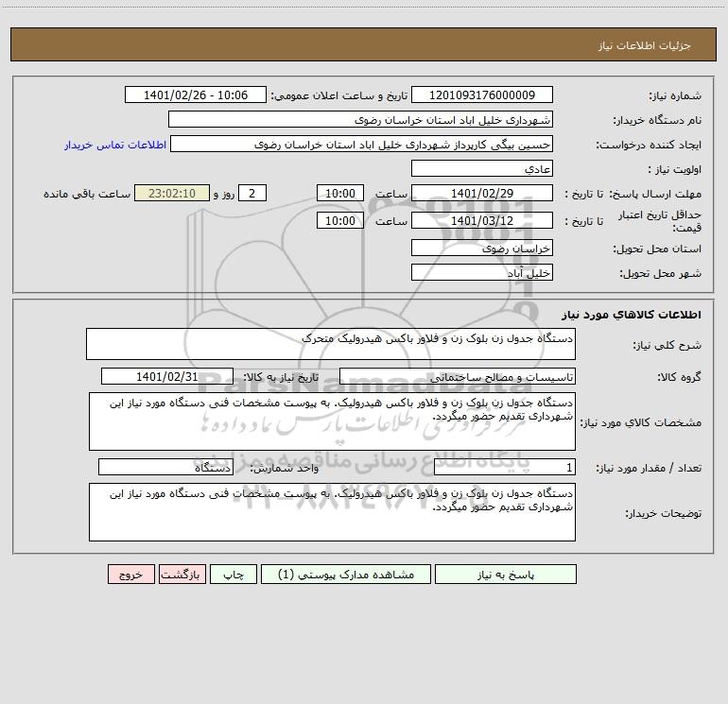This screenshot has height=704, width=728.
Task: Click the goods group field تاسیسات و مصالح ساختمانی
Action: (x=458, y=376)
